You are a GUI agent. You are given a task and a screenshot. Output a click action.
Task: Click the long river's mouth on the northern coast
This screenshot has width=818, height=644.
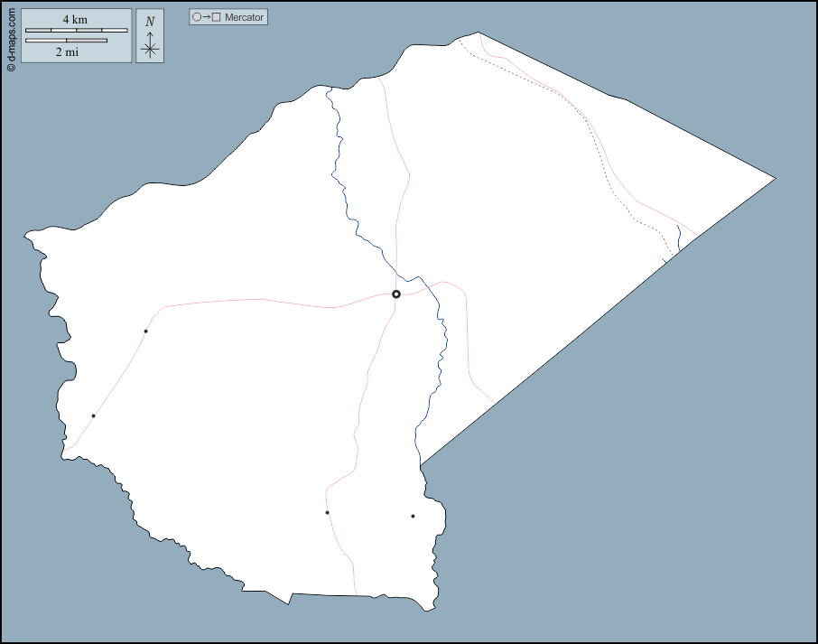coord(328,89)
